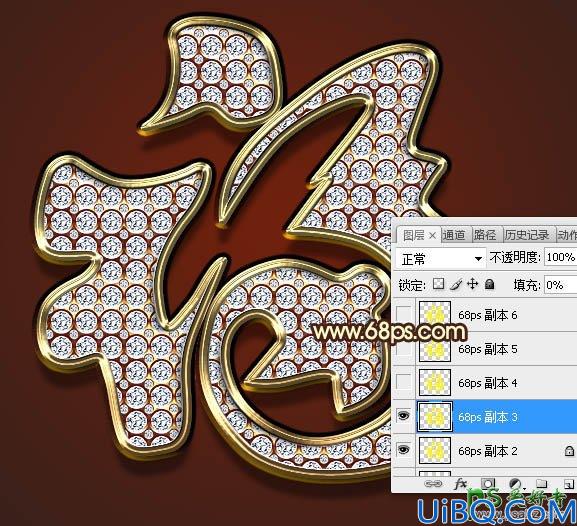Click the 填充 0% field
This screenshot has width=577, height=526.
pos(560,285)
